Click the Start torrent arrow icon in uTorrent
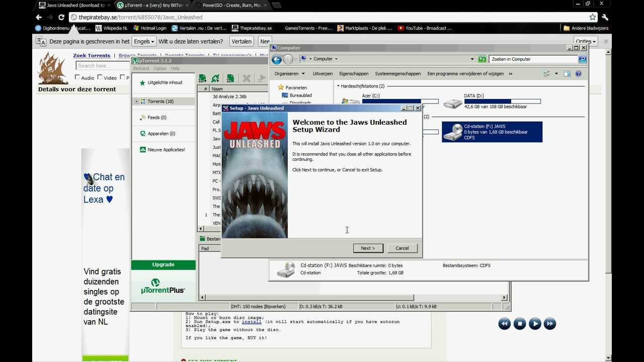Screen dimensions: 644x362 [262, 78]
